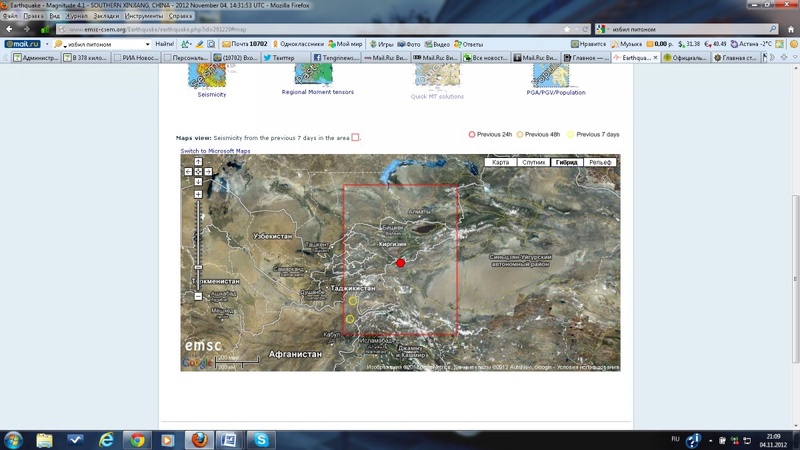Pan the map upward
The height and width of the screenshot is (450, 800).
point(198,163)
